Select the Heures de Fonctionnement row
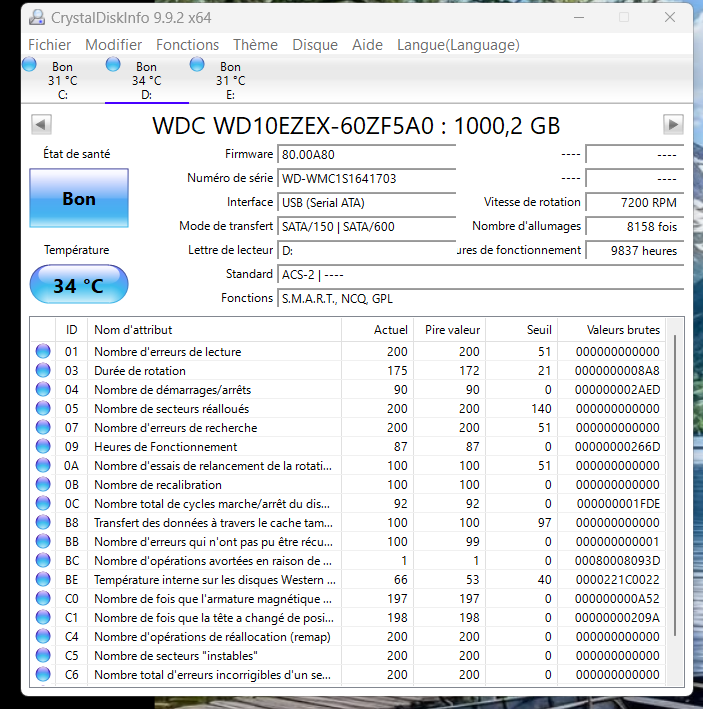Viewport: 703px width, 709px height. pos(348,446)
